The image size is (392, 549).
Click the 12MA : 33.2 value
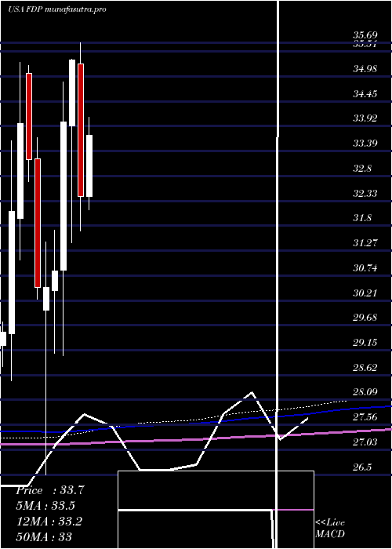[x=49, y=521]
